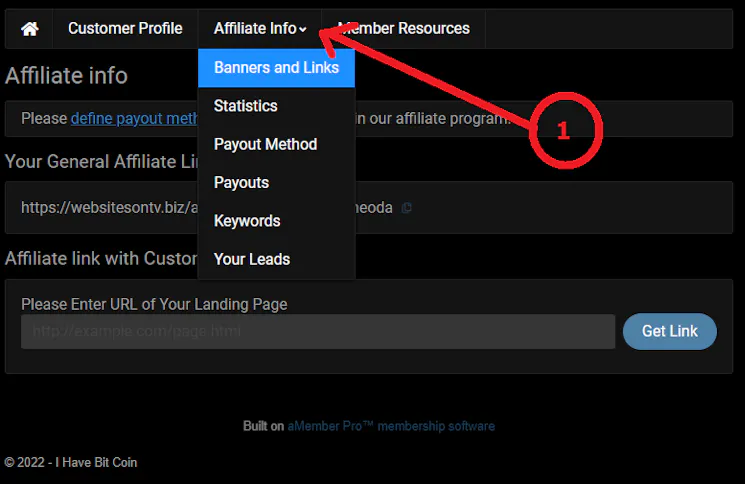Click the websitesontv.biz affiliate URL text
This screenshot has width=745, height=484.
(108, 208)
